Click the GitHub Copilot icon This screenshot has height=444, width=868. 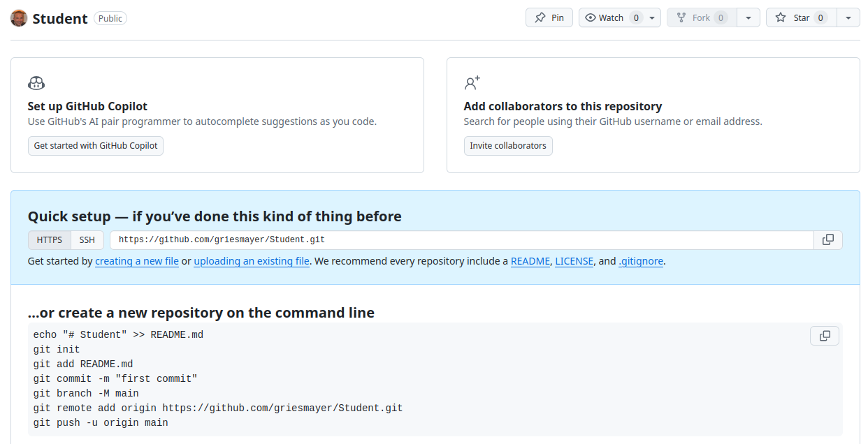[36, 84]
